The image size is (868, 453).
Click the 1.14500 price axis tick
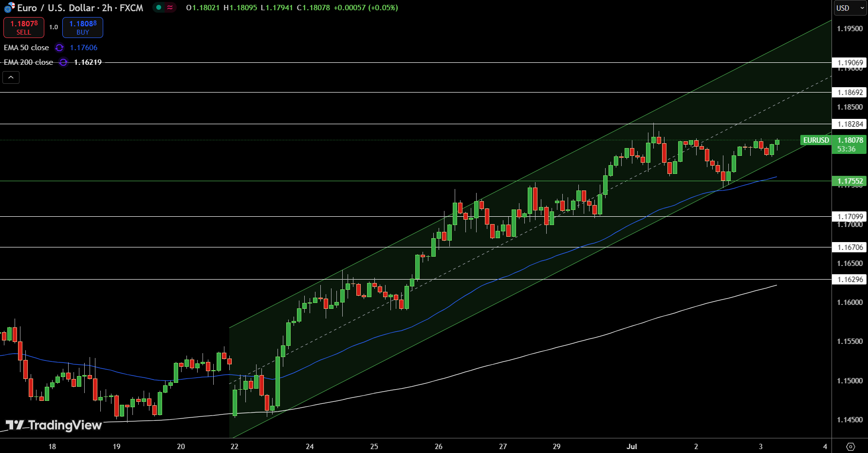click(x=850, y=420)
